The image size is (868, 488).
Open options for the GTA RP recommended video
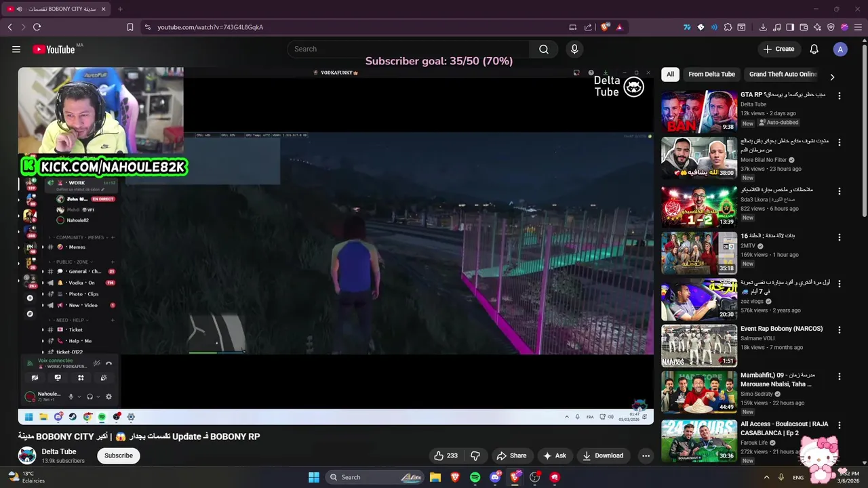(x=840, y=96)
